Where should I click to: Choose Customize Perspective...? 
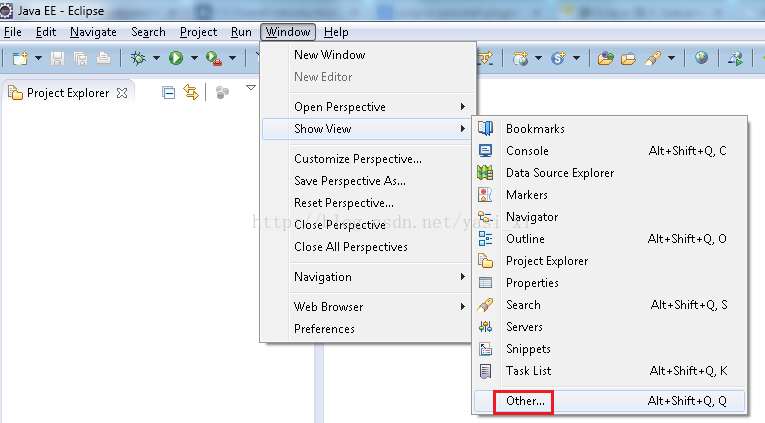pos(368,159)
